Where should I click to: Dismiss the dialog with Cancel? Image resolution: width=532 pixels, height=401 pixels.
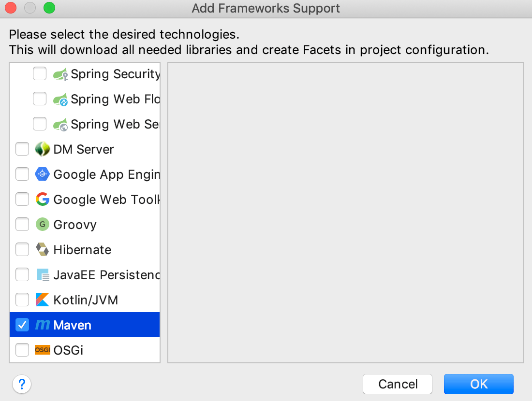point(398,384)
